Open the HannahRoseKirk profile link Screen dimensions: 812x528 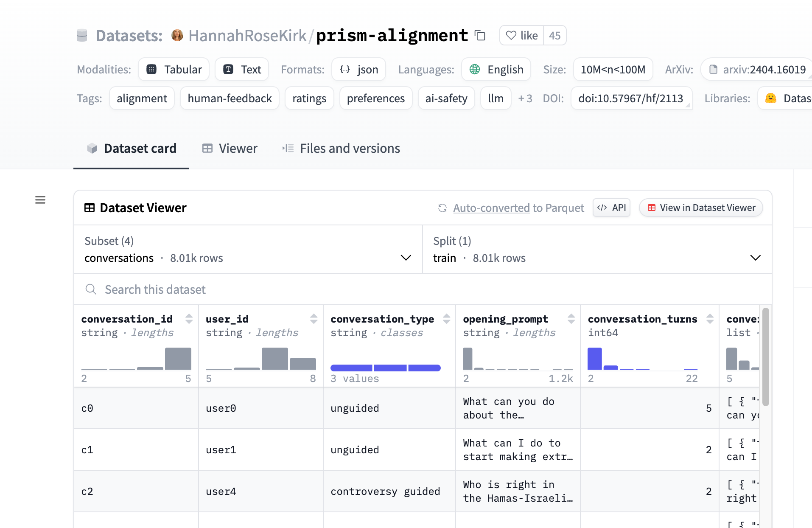(247, 36)
